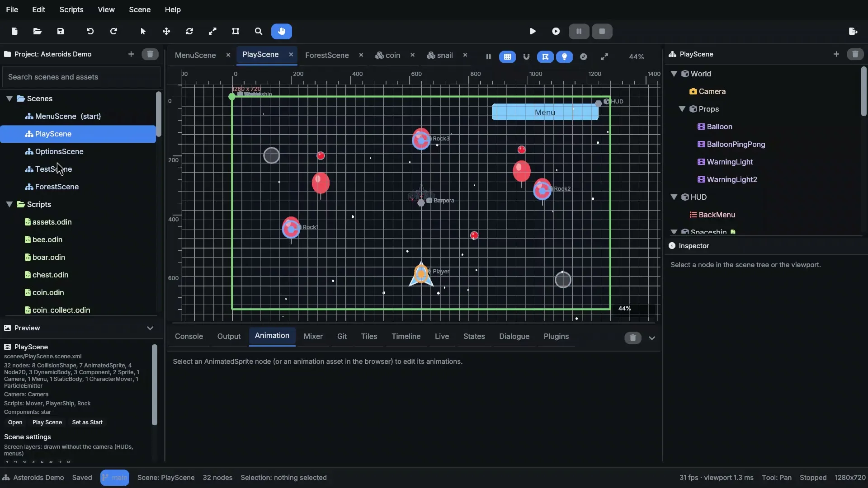
Task: Choose the Rotate tool
Action: pos(189,31)
